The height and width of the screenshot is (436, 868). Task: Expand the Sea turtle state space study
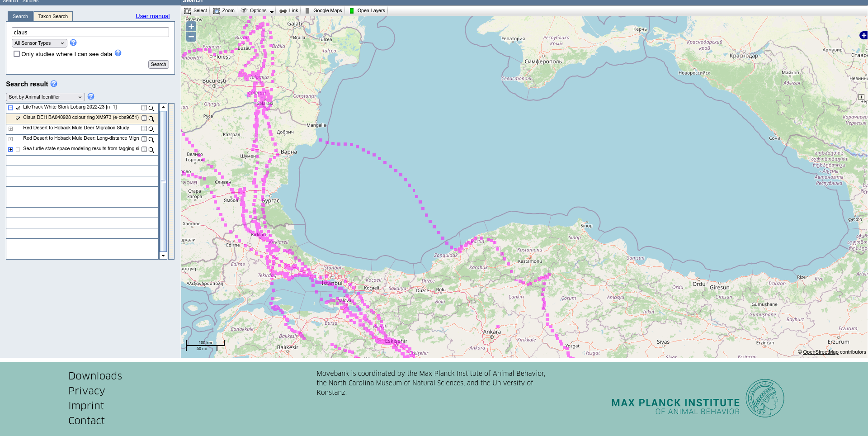pos(10,149)
